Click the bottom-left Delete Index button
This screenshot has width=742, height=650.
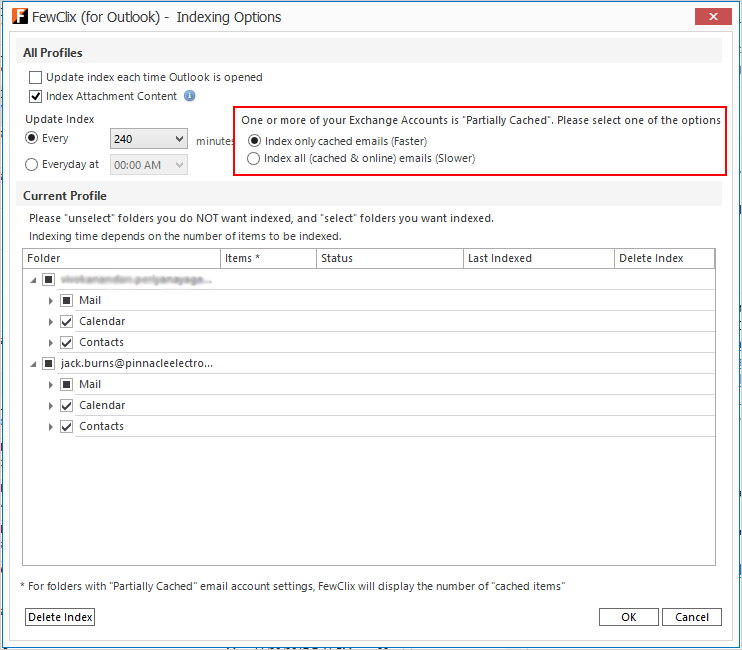[x=60, y=617]
